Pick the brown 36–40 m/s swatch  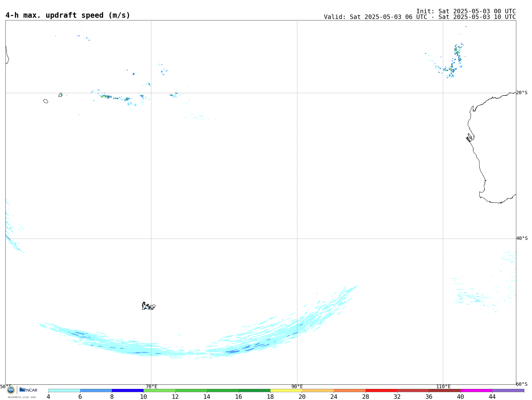click(445, 390)
